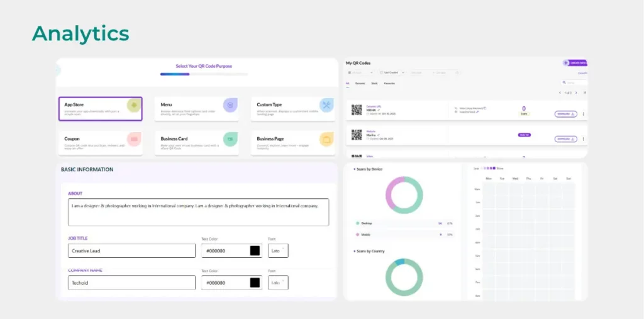Copy the first QR code's URL

tap(485, 108)
